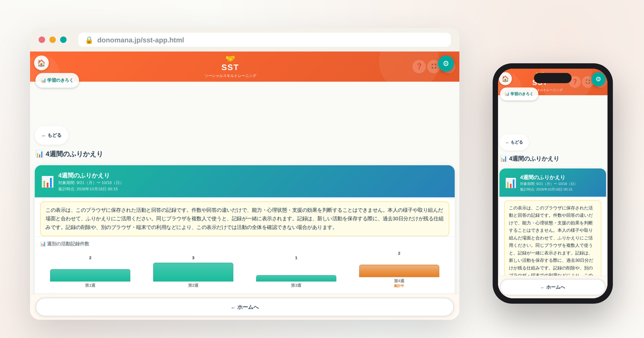
Task: Tap the phone page heading 4週間のふりかえり above the card
Action: click(x=530, y=159)
